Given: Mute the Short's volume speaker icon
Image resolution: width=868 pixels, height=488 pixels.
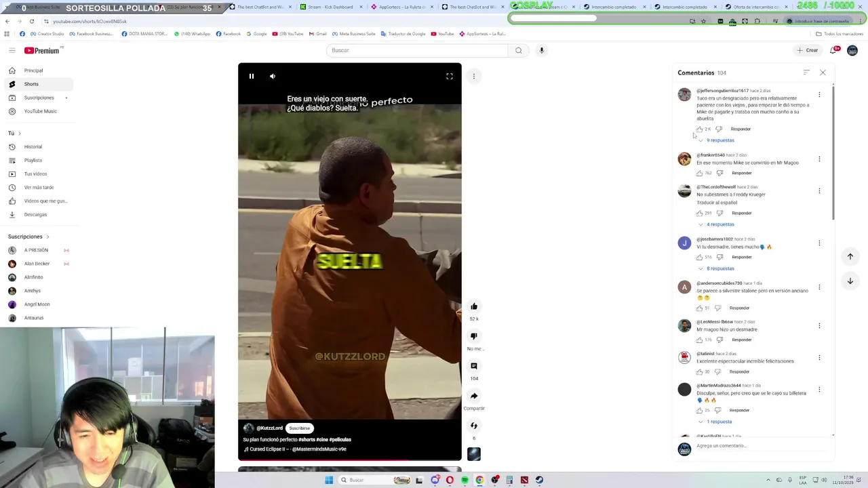Looking at the screenshot, I should click(273, 77).
